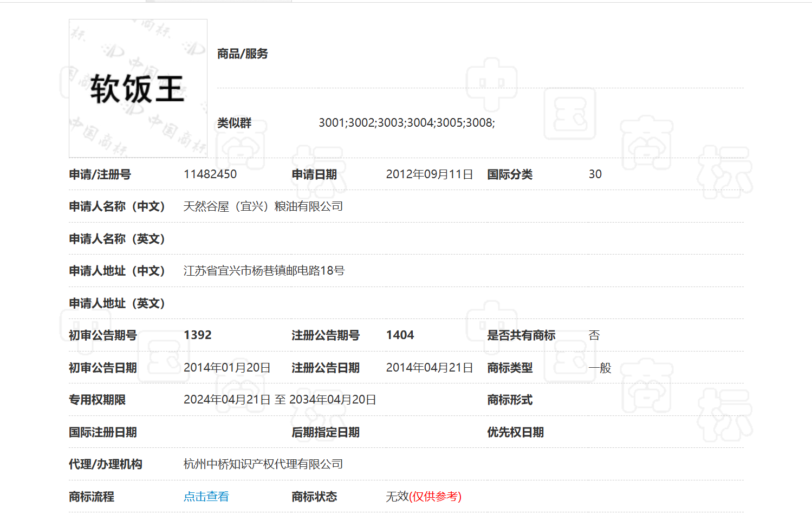Select the application date 2012年09月11日
Image resolution: width=812 pixels, height=514 pixels.
(x=430, y=174)
